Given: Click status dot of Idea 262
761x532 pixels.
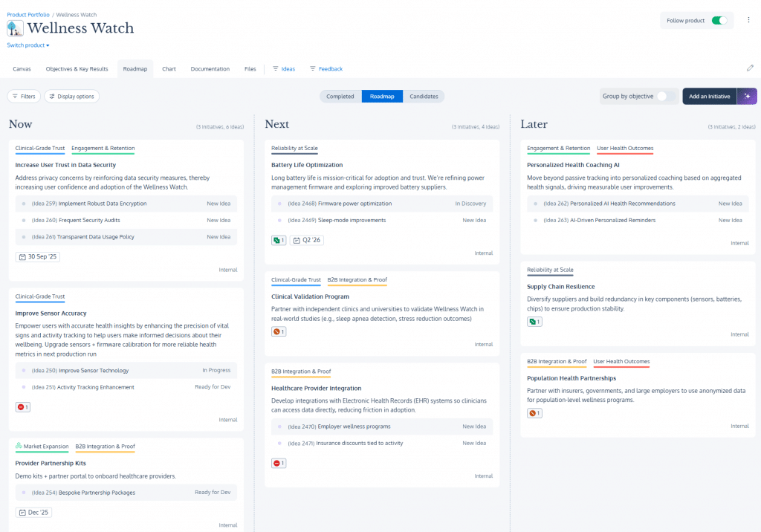Looking at the screenshot, I should click(535, 204).
